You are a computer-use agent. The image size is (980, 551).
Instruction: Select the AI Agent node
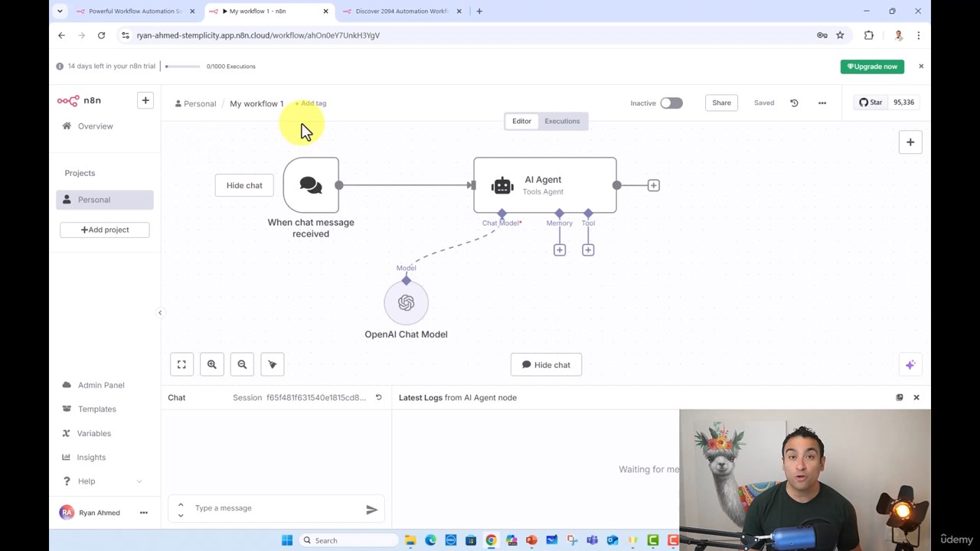545,185
